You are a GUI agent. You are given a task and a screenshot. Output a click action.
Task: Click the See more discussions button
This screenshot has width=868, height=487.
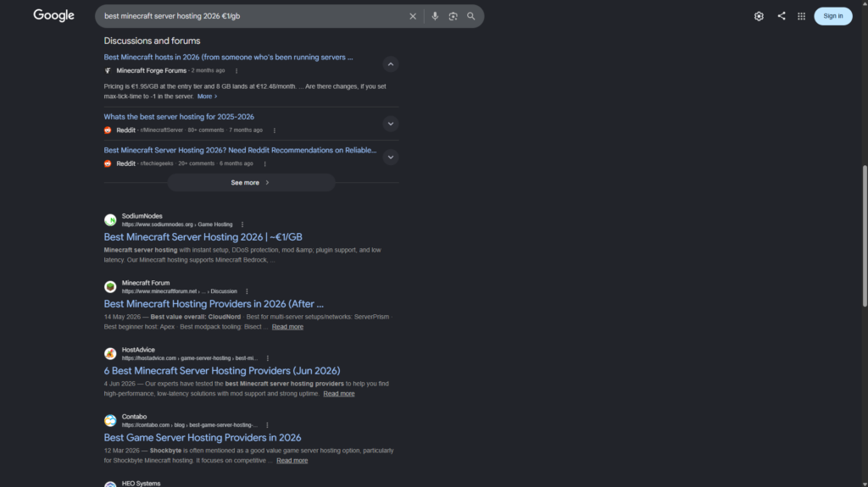pyautogui.click(x=251, y=183)
